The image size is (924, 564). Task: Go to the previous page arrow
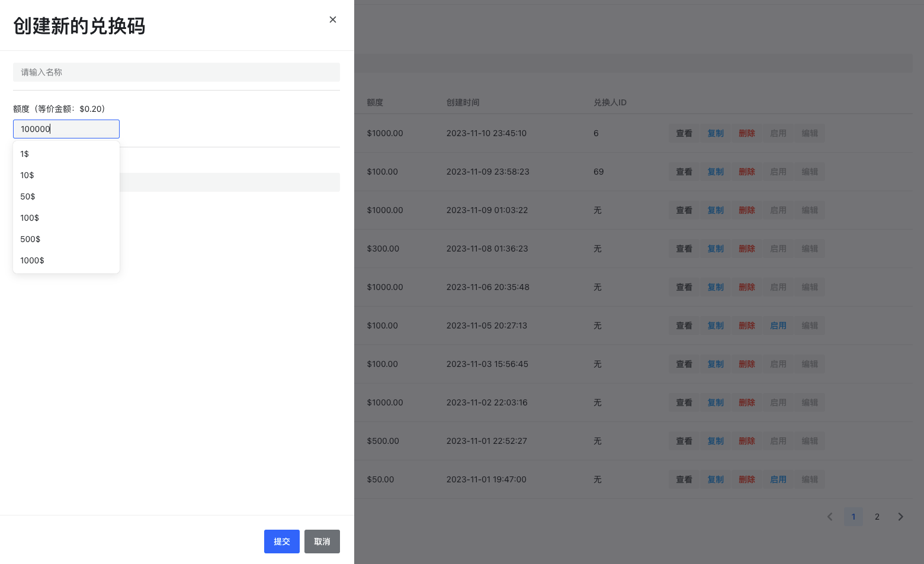(830, 517)
